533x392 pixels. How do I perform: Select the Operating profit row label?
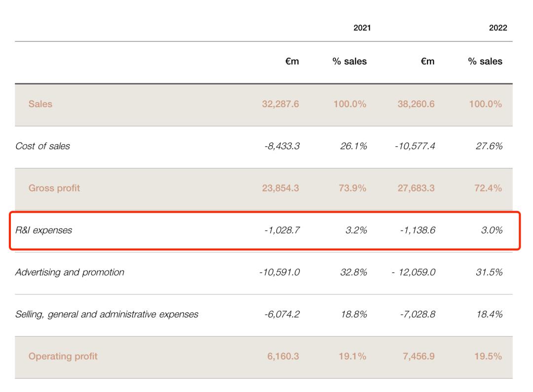(63, 356)
